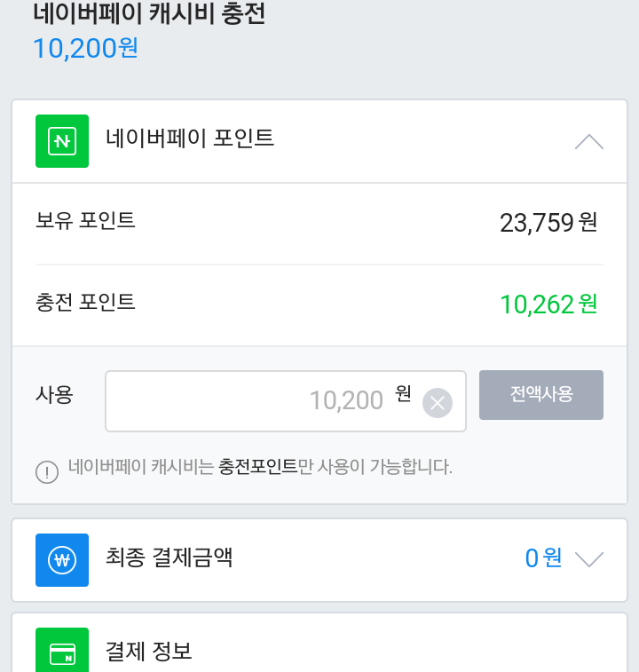Click the blue won currency icon
Viewport: 639px width, 672px height.
tap(62, 560)
